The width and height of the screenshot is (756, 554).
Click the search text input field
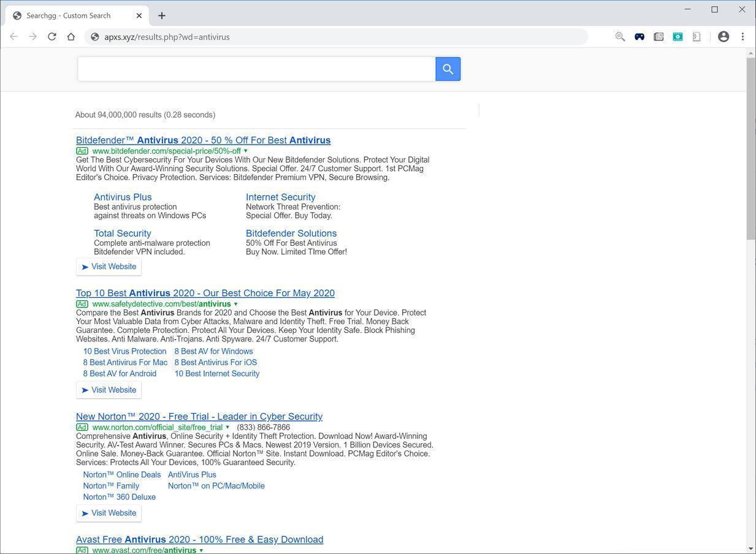coord(256,69)
